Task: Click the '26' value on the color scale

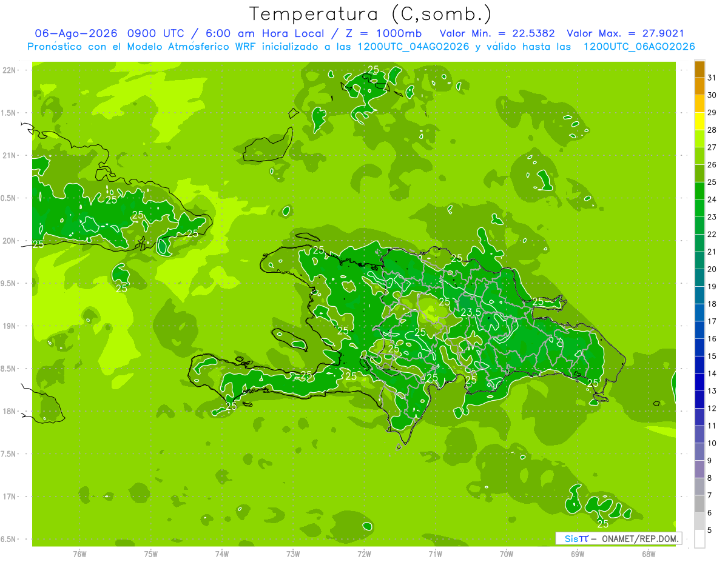Action: [712, 165]
